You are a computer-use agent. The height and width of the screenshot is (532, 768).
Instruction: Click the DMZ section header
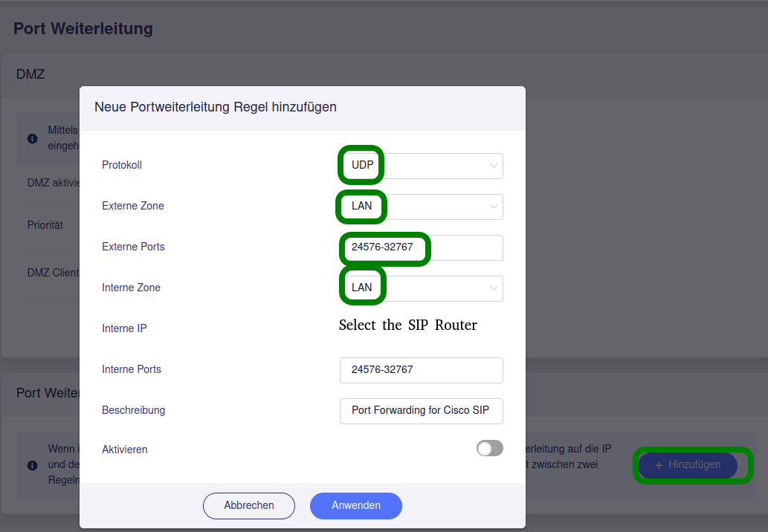30,74
